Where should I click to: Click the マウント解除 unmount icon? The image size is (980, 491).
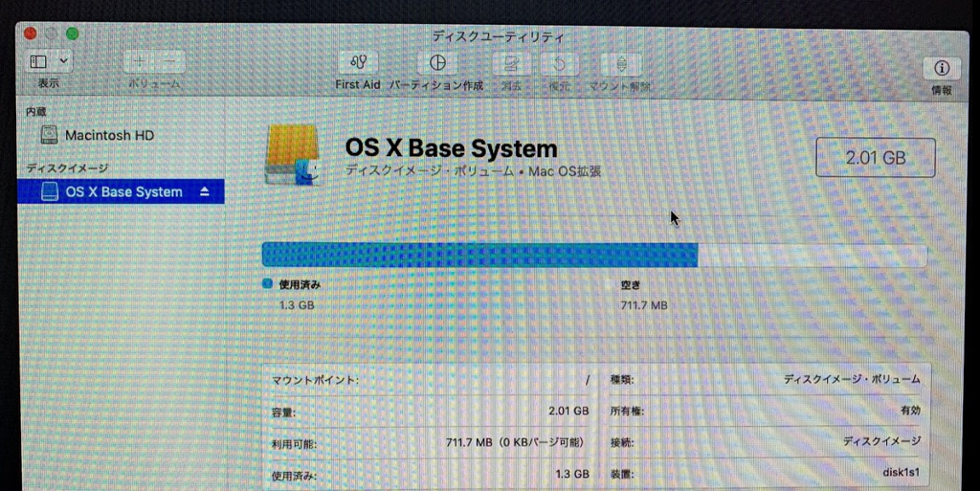[621, 64]
